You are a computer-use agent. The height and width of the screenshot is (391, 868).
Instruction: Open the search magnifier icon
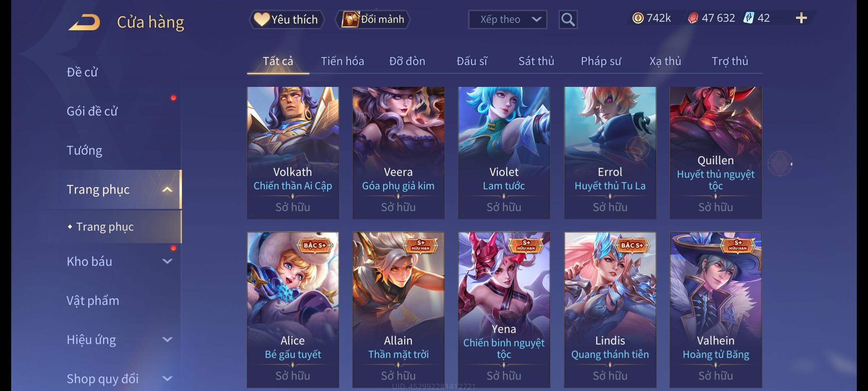pyautogui.click(x=568, y=20)
